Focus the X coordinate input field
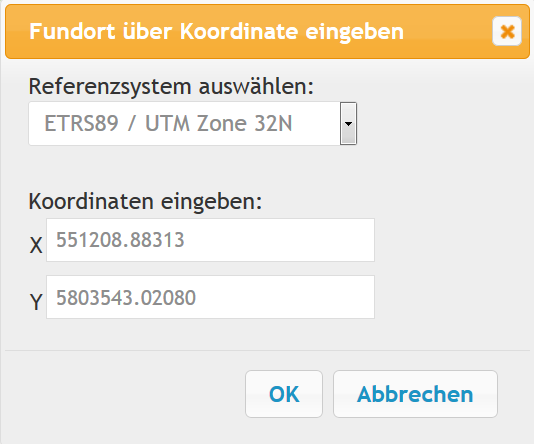Screen dimensions: 534x444 (x=210, y=240)
